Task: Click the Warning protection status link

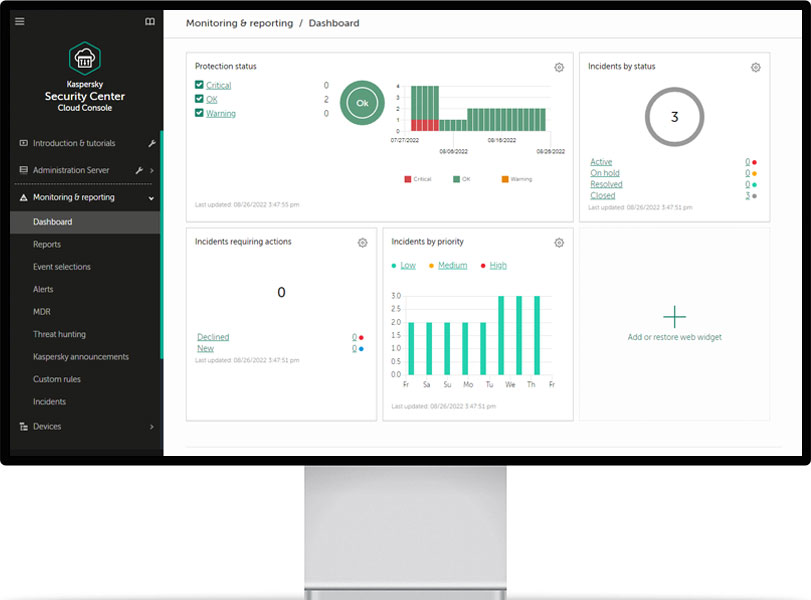Action: tap(221, 114)
